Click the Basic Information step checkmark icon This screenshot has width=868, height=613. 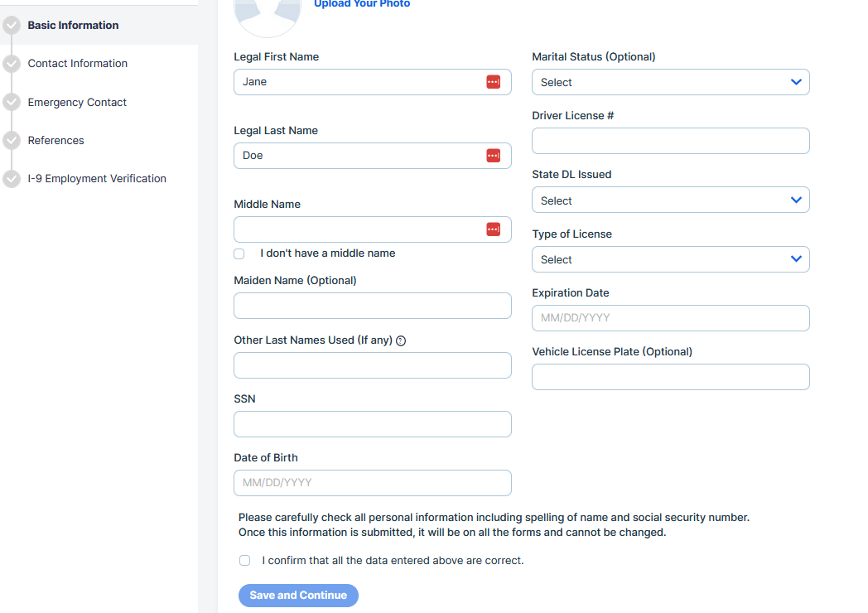coord(12,26)
